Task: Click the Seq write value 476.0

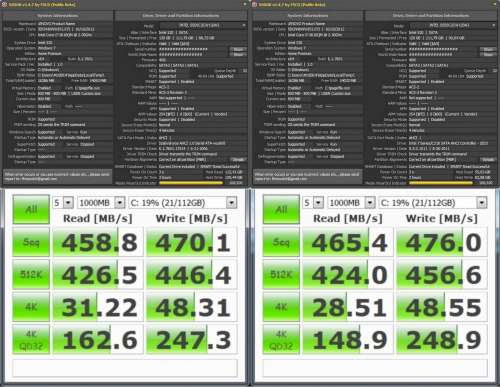Action: 442,242
